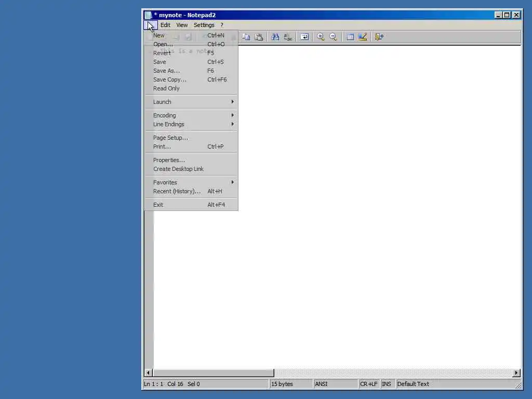Click the Zoom Out magnifier icon
The width and height of the screenshot is (532, 399).
333,37
